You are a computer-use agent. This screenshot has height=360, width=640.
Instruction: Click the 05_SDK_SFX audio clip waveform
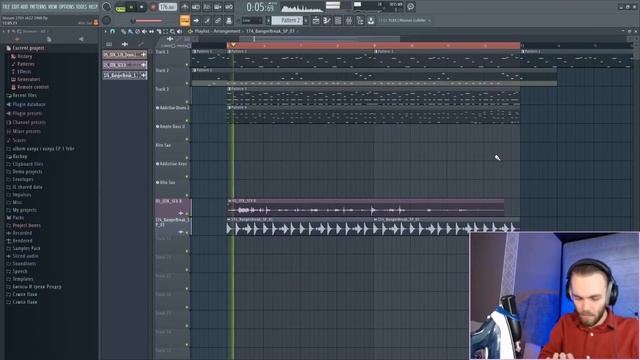[x=366, y=210]
